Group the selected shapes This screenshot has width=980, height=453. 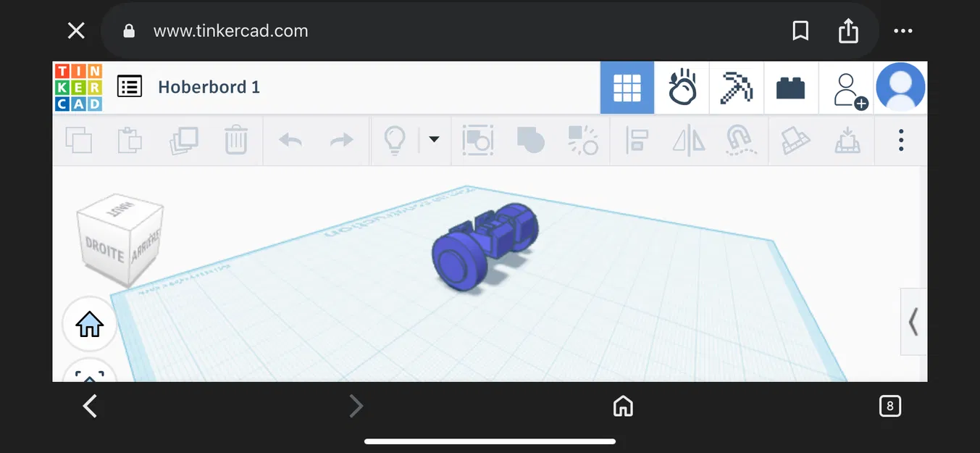(530, 140)
